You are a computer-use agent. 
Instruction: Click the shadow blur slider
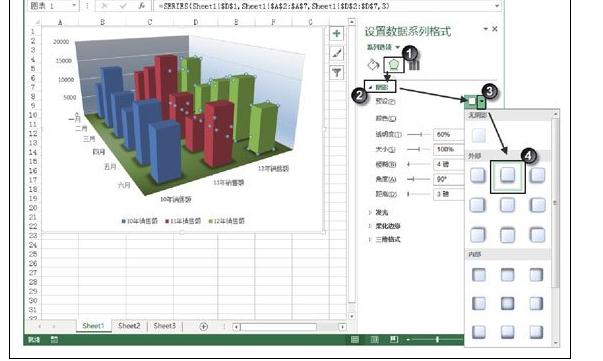point(418,164)
